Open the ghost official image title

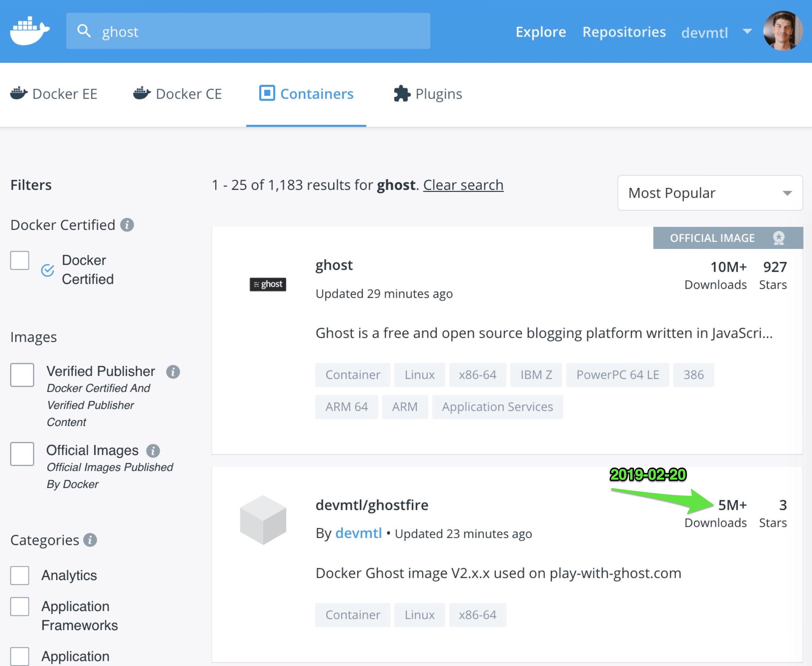coord(334,265)
